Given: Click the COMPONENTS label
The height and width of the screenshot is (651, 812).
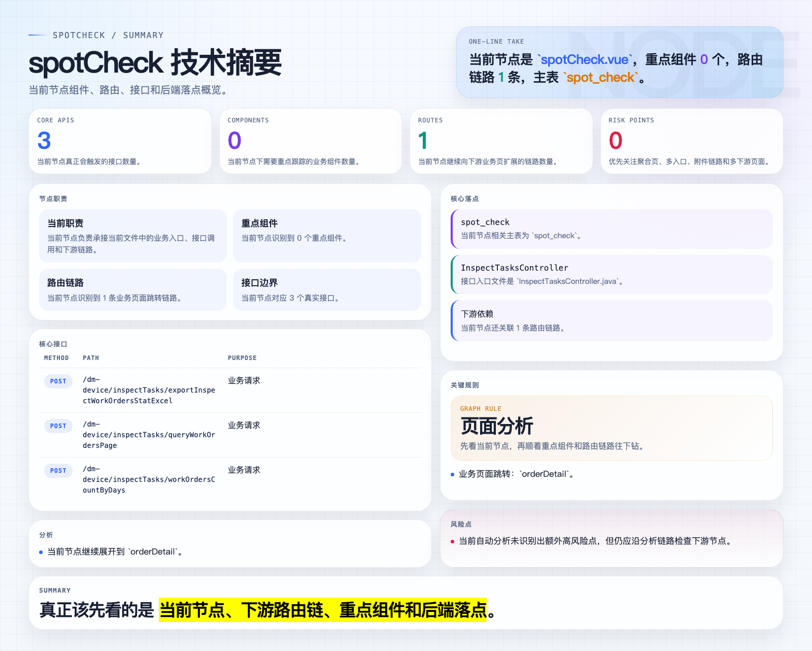Looking at the screenshot, I should point(248,120).
